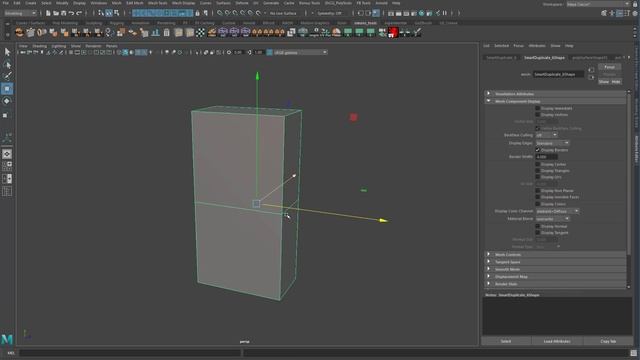The height and width of the screenshot is (360, 640).
Task: Open the viewport Shading menu
Action: (40, 46)
